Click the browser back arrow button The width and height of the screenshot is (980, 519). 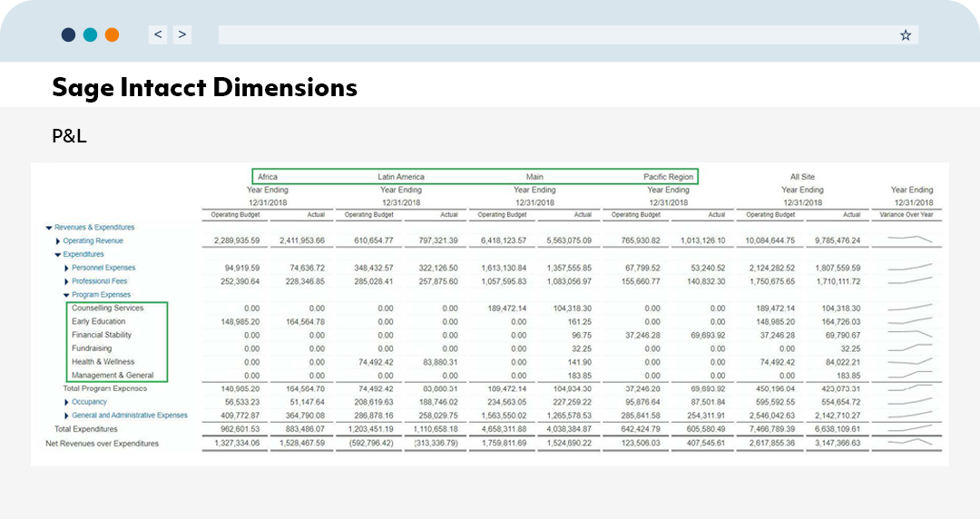[x=159, y=34]
